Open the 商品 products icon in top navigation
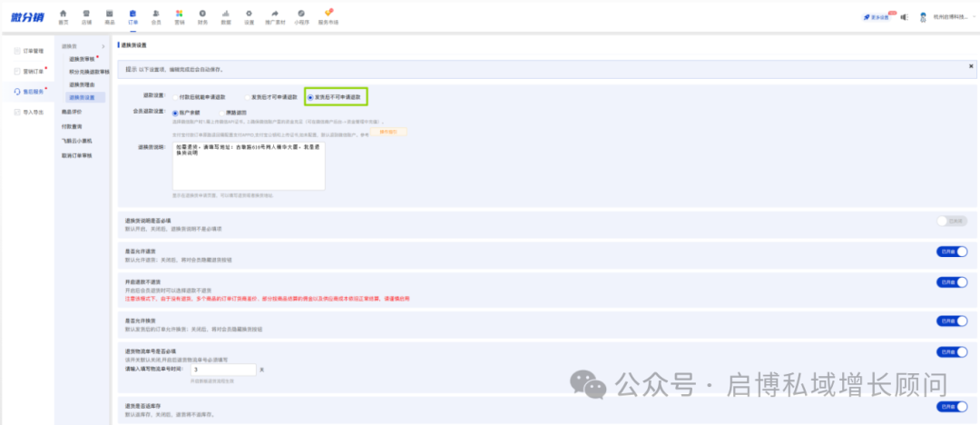 [x=110, y=15]
